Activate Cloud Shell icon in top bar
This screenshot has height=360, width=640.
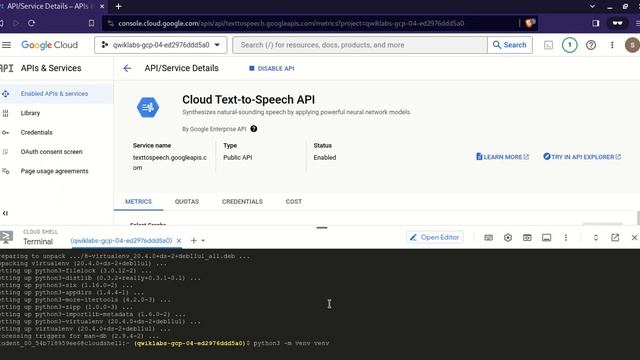pyautogui.click(x=549, y=45)
